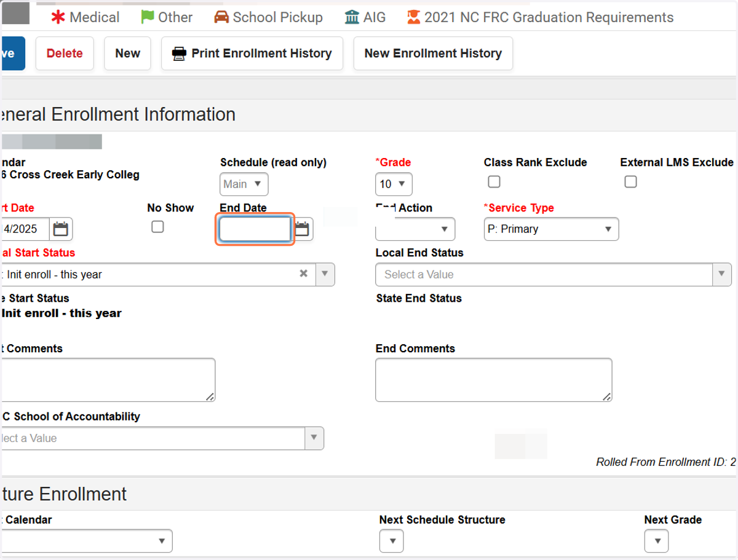Click the Rolled From Enrollment ID text
This screenshot has width=738, height=560.
coord(666,462)
